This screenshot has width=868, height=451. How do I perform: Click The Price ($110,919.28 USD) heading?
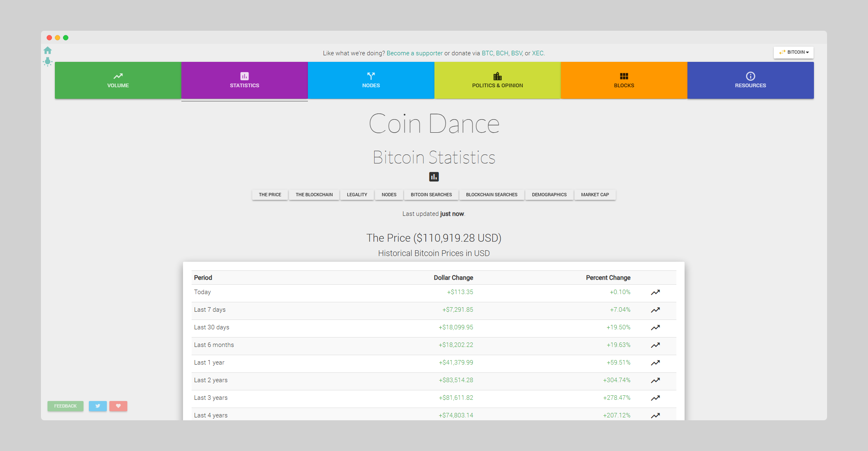click(434, 238)
